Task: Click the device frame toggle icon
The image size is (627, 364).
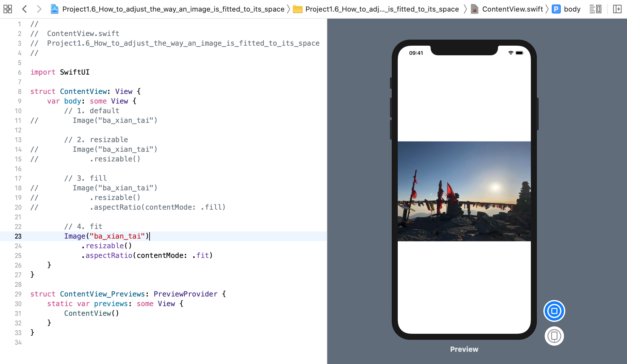Action: [555, 336]
